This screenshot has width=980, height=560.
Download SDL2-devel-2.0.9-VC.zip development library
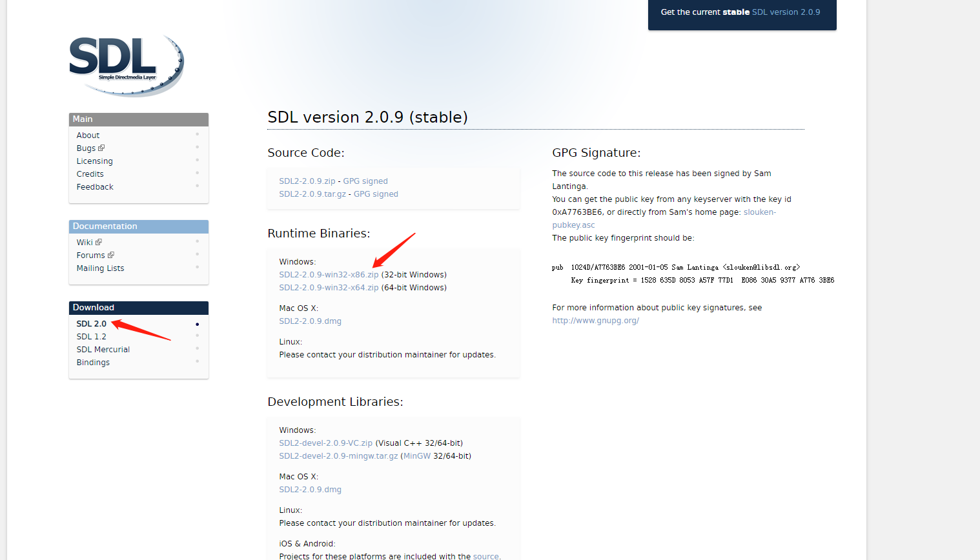325,443
